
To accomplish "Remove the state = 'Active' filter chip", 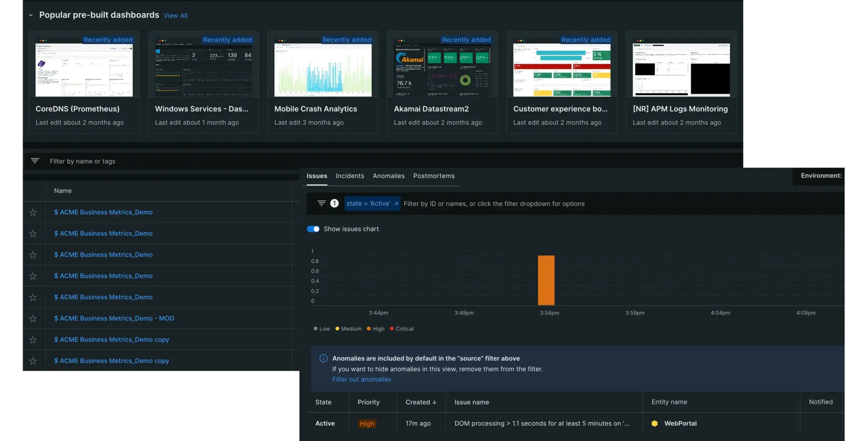I will 396,204.
